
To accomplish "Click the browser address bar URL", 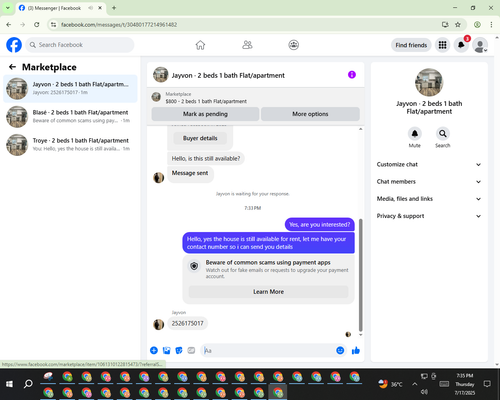I will pyautogui.click(x=119, y=25).
